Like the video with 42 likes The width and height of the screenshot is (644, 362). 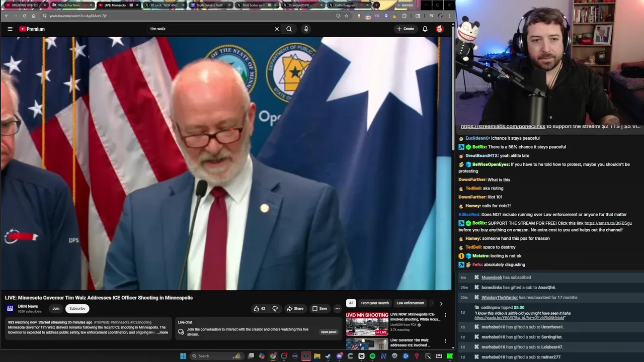[260, 309]
